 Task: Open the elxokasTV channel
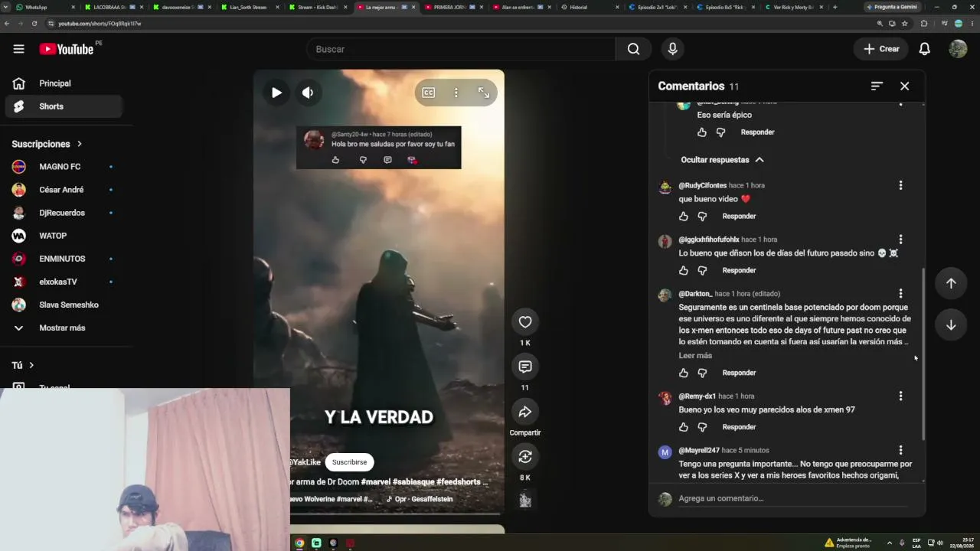tap(64, 282)
